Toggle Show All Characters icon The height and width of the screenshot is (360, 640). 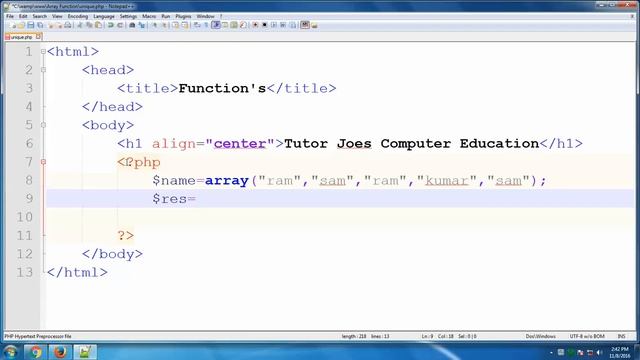[x=206, y=25]
